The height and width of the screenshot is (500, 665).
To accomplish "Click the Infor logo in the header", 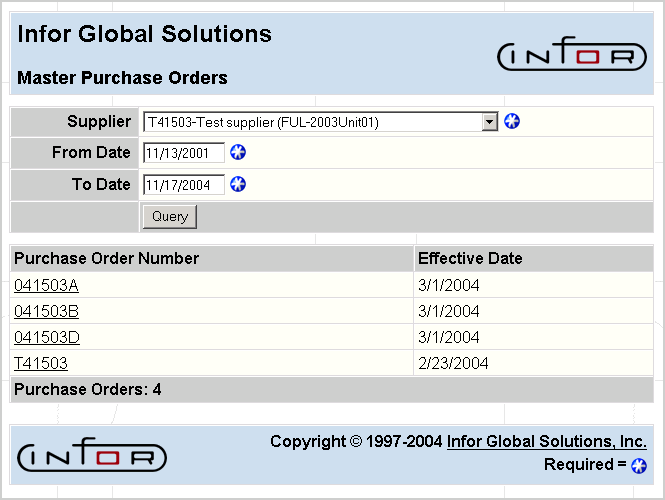I will 572,56.
